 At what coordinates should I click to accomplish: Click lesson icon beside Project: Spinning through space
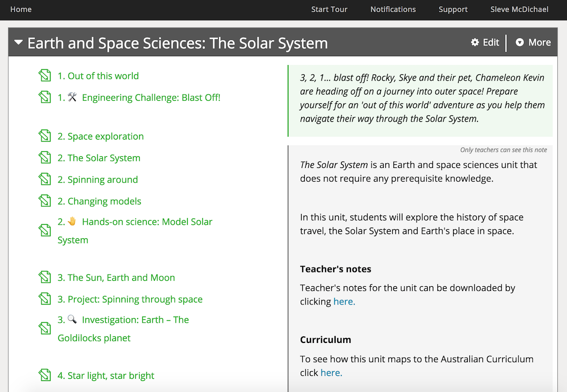tap(45, 299)
